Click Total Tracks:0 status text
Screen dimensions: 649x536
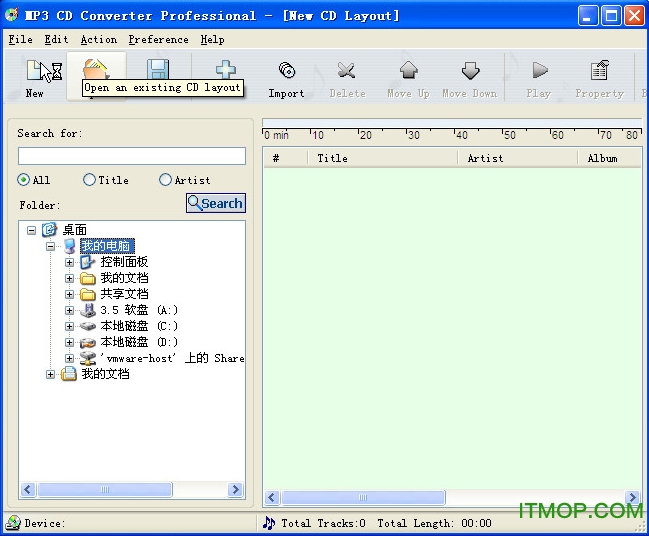(x=323, y=523)
